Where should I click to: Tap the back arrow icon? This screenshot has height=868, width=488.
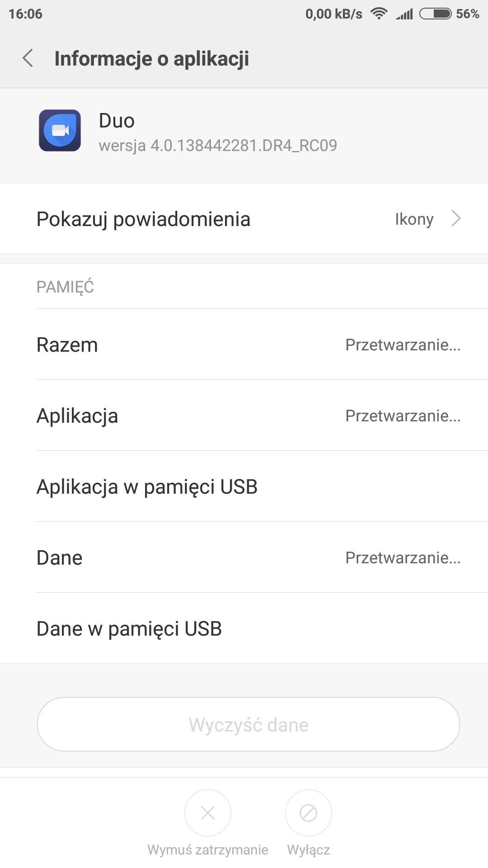28,58
